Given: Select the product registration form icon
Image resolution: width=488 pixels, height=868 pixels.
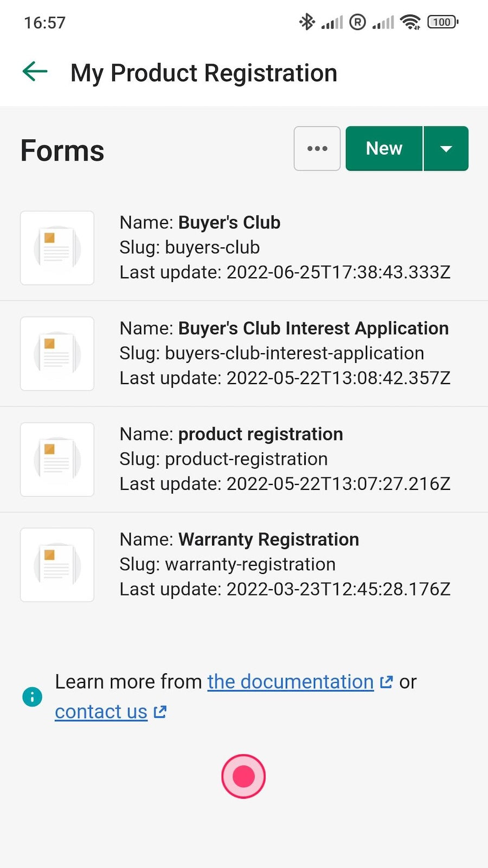Looking at the screenshot, I should tap(57, 459).
